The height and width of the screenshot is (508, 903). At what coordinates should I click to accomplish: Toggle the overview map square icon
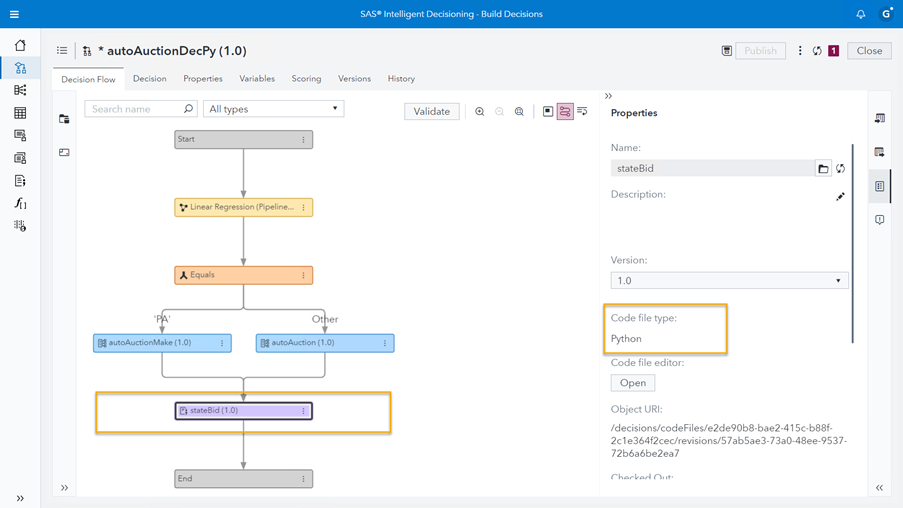tap(548, 111)
